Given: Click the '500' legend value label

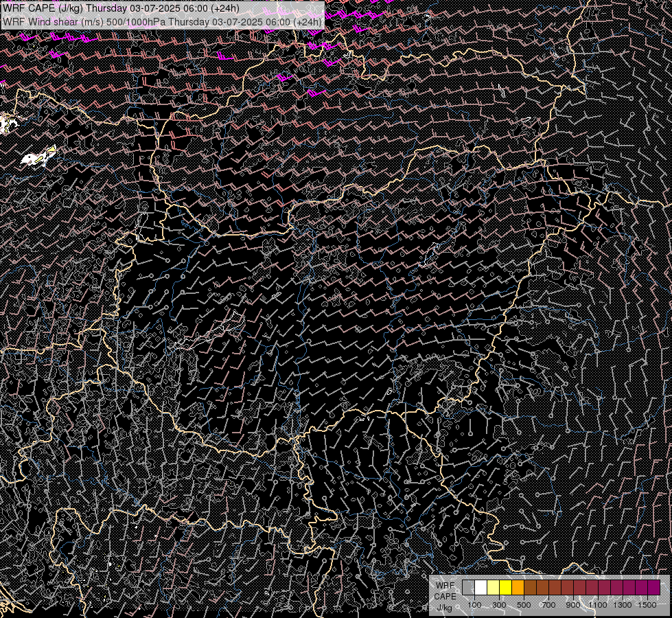Looking at the screenshot, I should tap(524, 605).
